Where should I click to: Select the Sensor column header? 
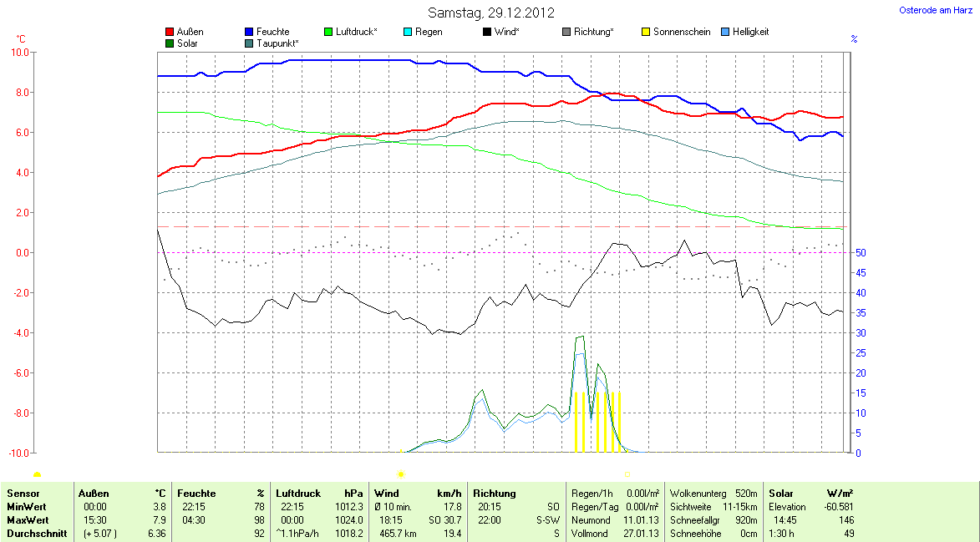click(x=23, y=494)
